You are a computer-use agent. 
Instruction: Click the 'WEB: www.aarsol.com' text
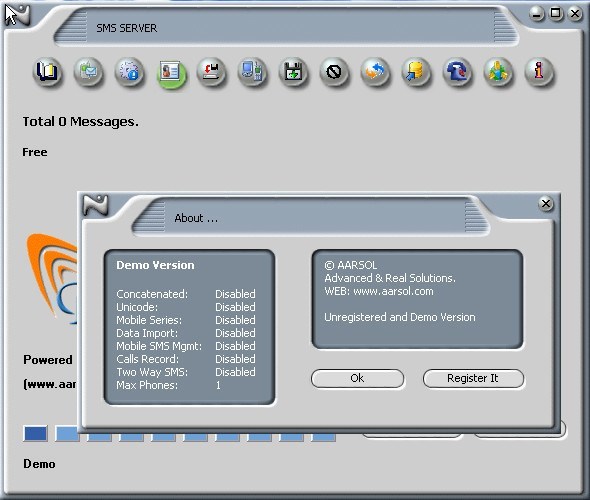[x=379, y=291]
